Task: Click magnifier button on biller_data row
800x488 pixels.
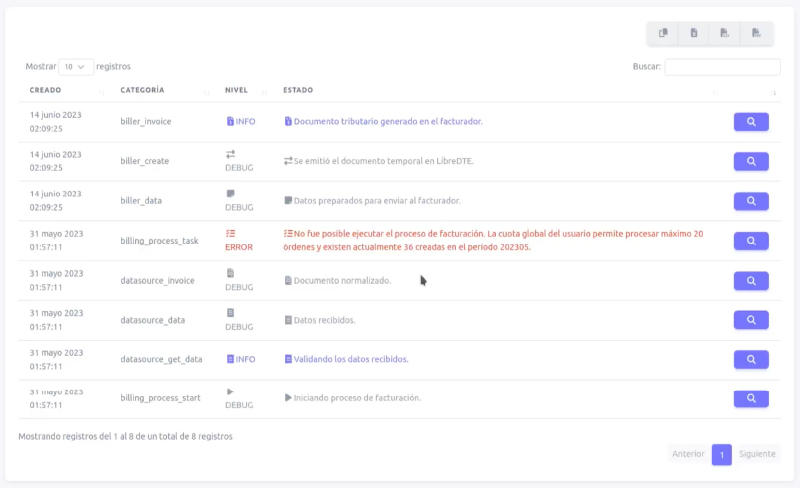Action: click(x=751, y=201)
